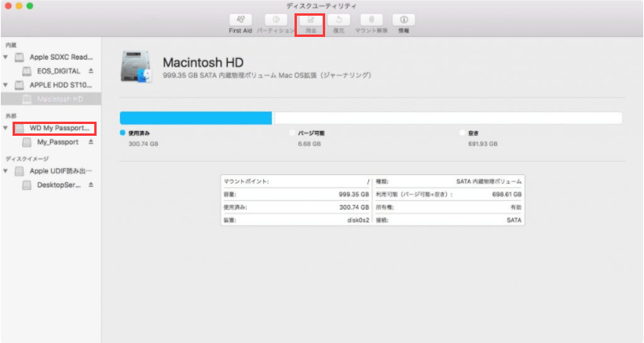Select WD My Passport external drive
The width and height of the screenshot is (644, 343).
pyautogui.click(x=59, y=128)
